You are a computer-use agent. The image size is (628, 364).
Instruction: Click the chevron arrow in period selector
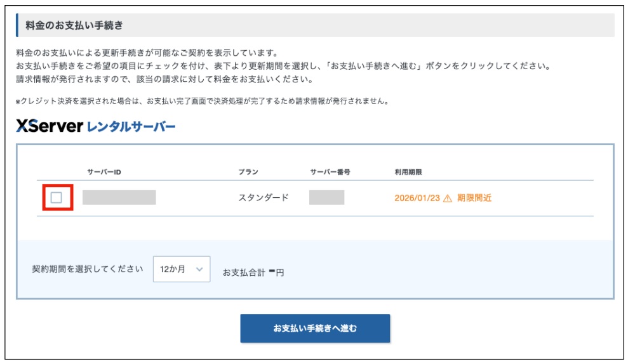(x=199, y=269)
